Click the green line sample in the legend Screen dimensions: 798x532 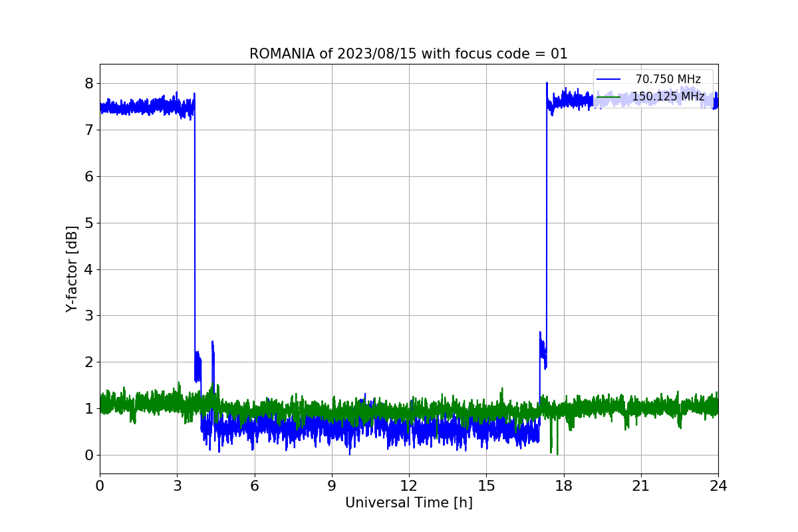tap(609, 97)
